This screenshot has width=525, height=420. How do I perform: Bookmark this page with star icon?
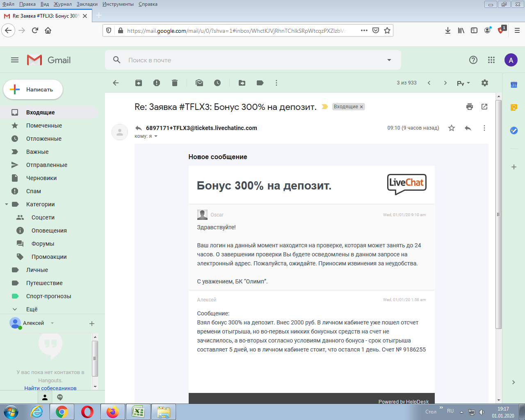pyautogui.click(x=387, y=30)
